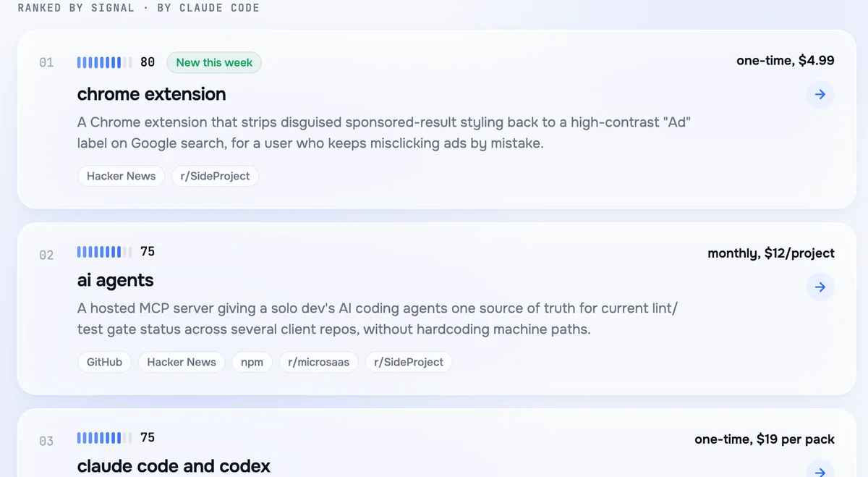Viewport: 868px width, 477px height.
Task: Click chrome extension title
Action: tap(151, 94)
